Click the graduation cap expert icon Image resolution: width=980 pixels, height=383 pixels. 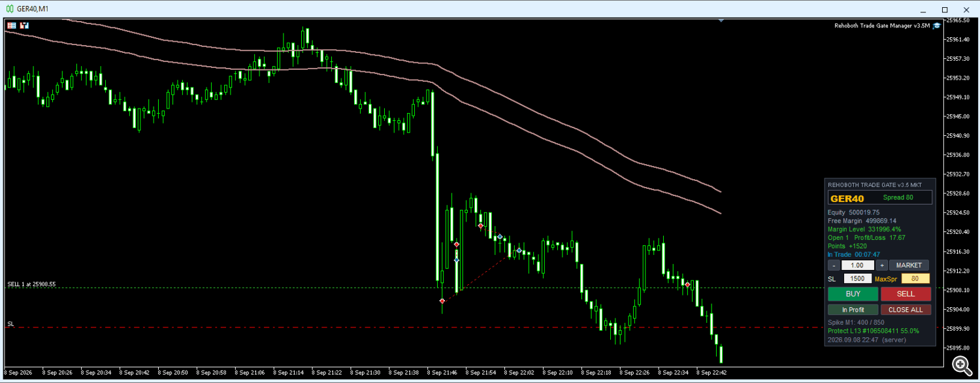(936, 25)
